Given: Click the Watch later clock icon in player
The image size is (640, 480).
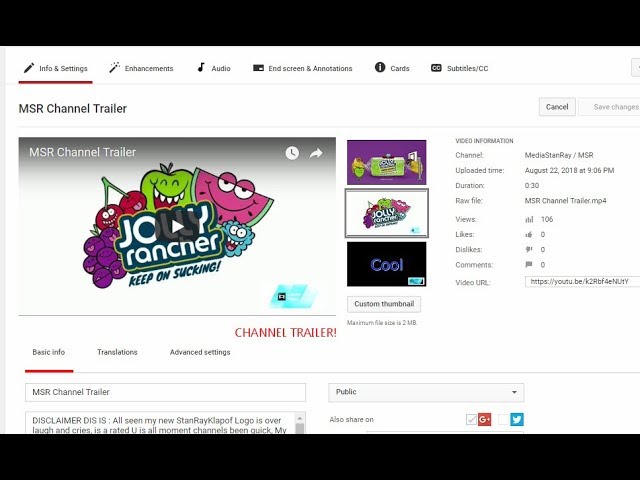Looking at the screenshot, I should 292,153.
